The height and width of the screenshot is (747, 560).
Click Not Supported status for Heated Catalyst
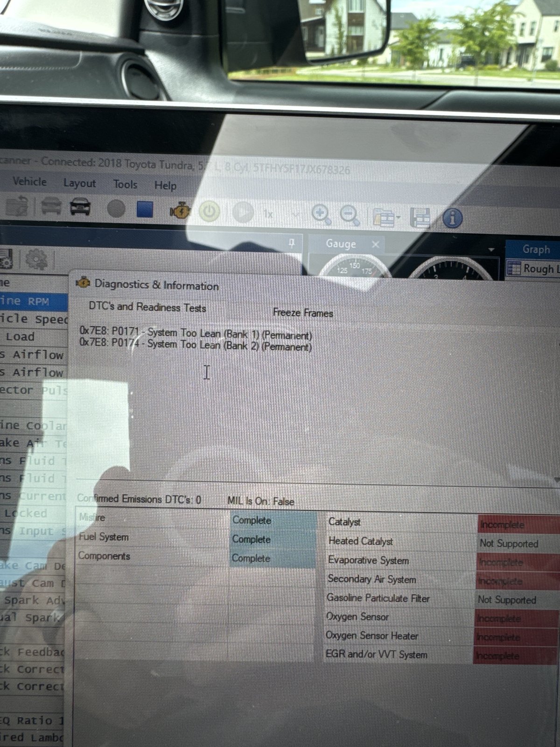(x=509, y=543)
